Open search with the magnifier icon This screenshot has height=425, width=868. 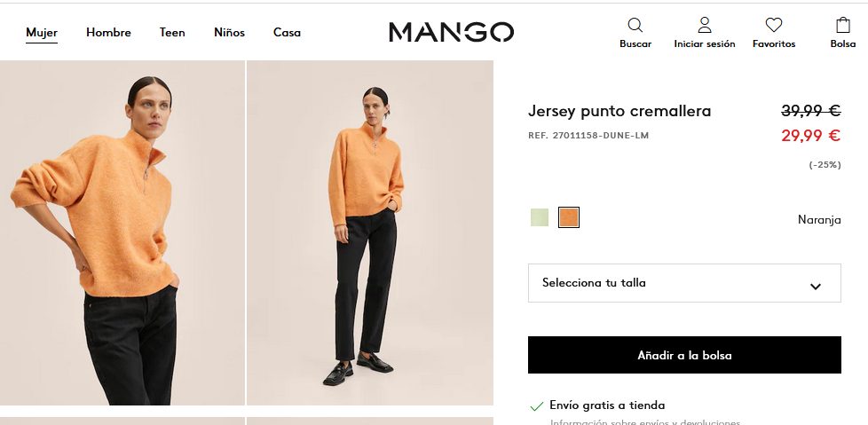(x=635, y=25)
